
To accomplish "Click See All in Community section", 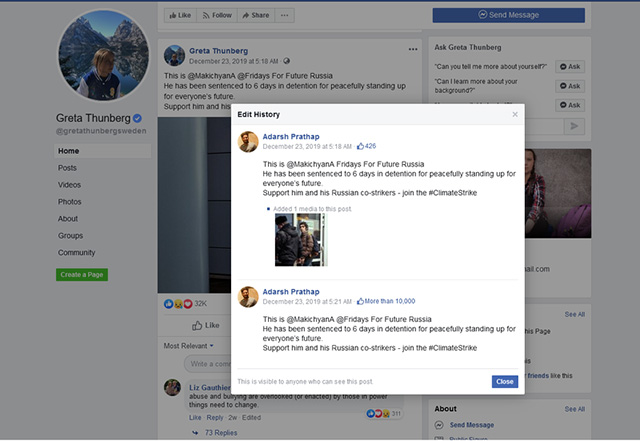I will [x=575, y=314].
